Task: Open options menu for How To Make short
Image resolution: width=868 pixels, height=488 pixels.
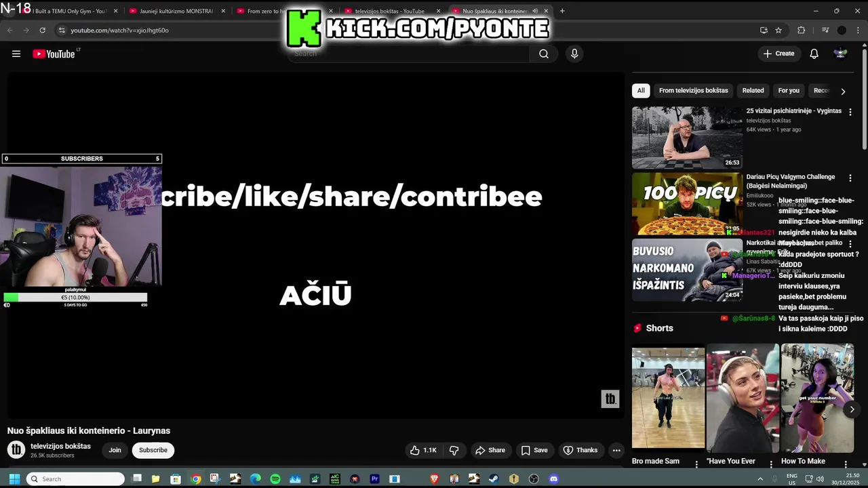Action: tap(846, 464)
